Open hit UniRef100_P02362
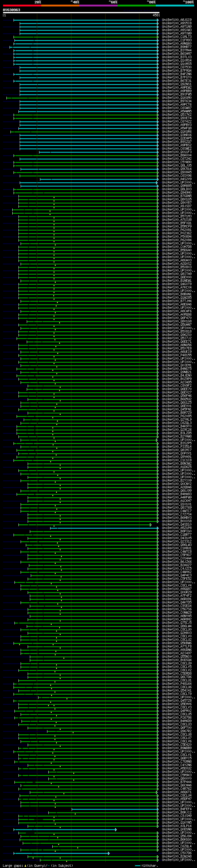The image size is (197, 868). pos(177,233)
